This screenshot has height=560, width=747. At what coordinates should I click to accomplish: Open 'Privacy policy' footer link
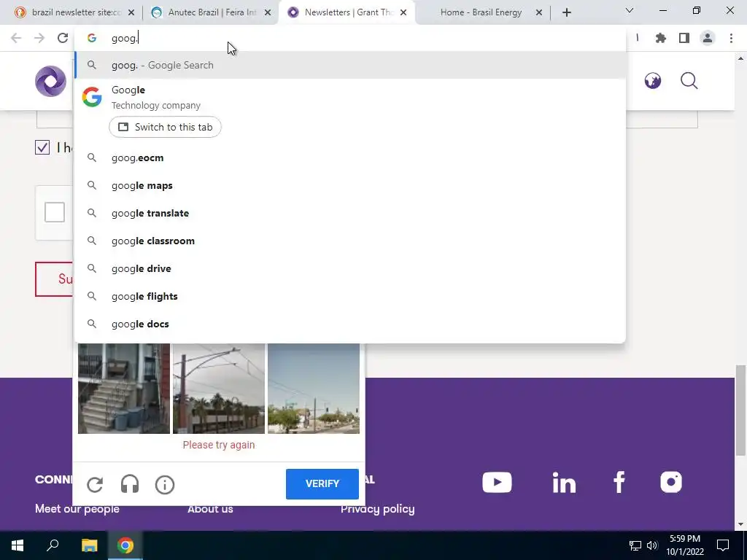377,509
